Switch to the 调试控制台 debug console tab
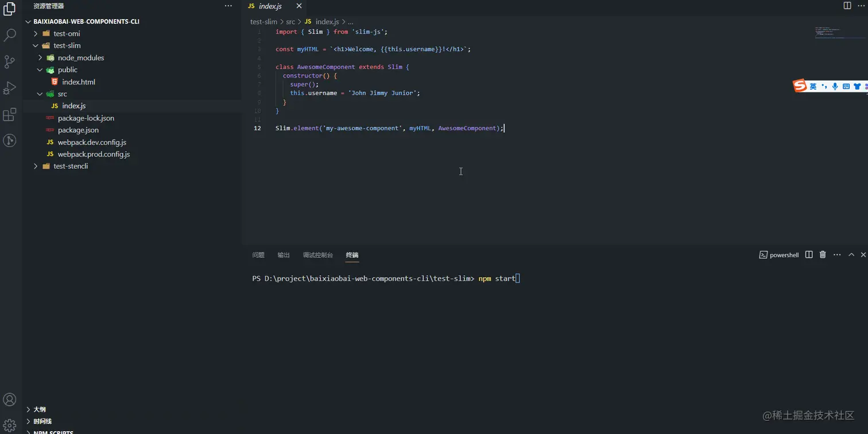 click(x=318, y=255)
